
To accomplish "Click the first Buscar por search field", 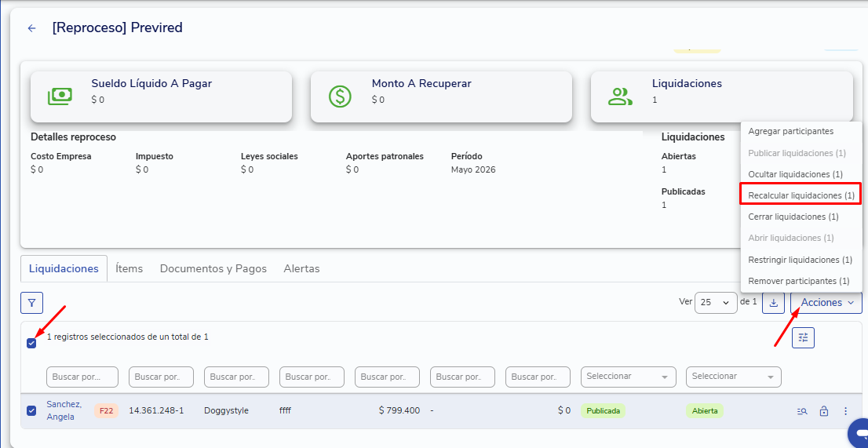I will (x=82, y=377).
